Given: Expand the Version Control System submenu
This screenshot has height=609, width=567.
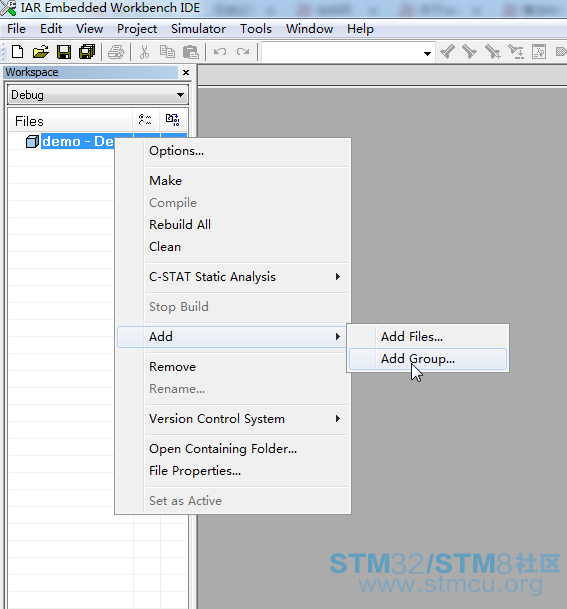Looking at the screenshot, I should [337, 419].
